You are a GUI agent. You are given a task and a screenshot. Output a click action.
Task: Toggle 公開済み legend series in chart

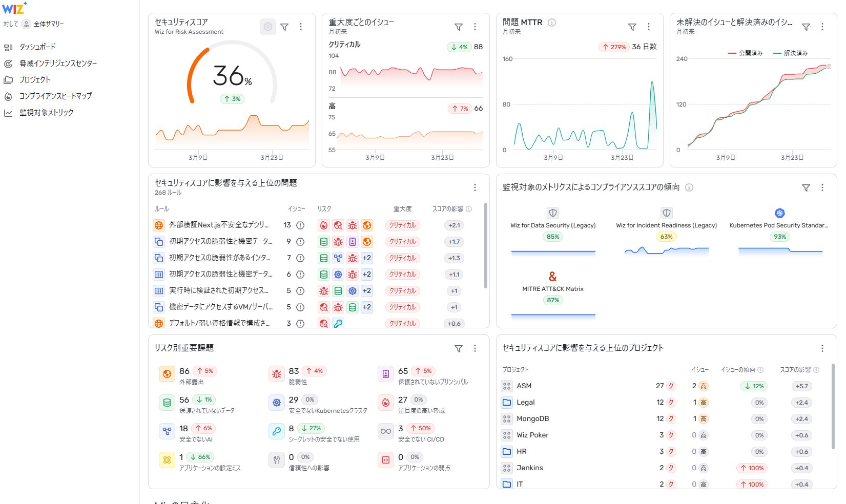click(746, 53)
